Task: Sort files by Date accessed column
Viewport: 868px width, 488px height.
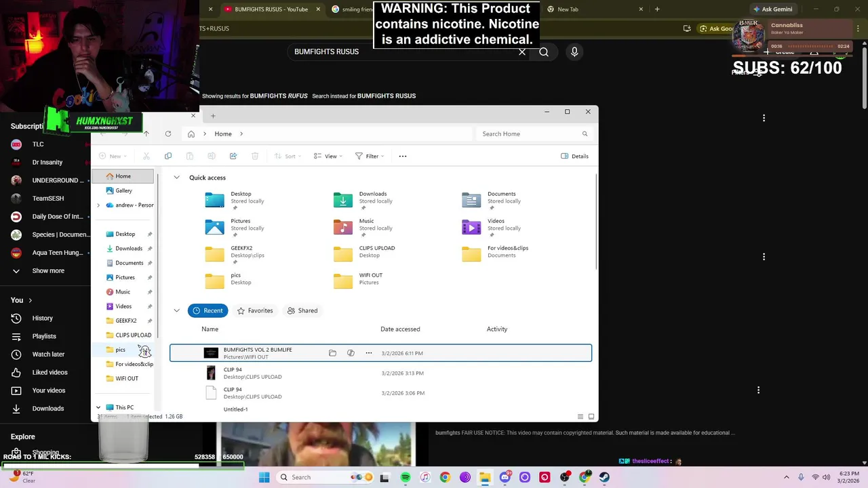Action: (x=400, y=329)
